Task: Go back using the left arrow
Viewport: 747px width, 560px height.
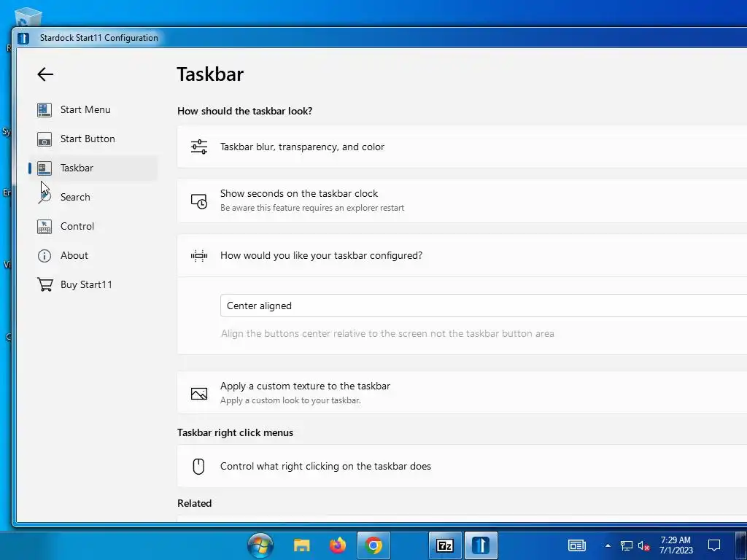Action: (x=45, y=74)
